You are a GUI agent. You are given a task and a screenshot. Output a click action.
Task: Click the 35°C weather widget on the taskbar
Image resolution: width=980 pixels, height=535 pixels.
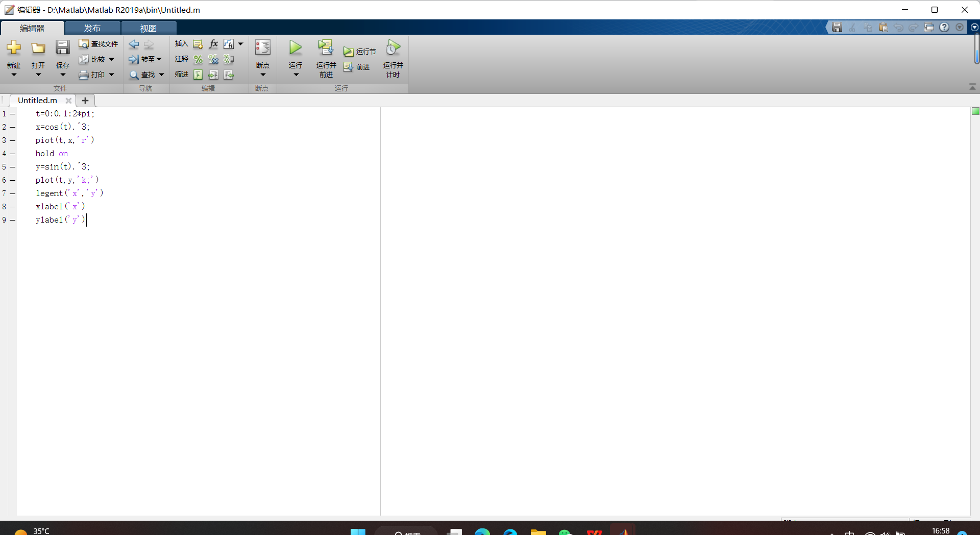tap(32, 531)
